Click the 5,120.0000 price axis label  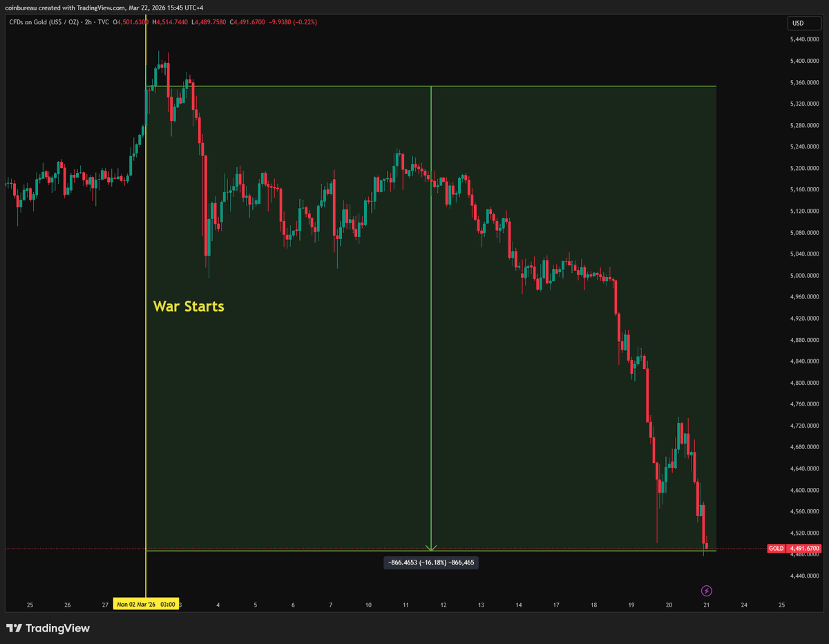(x=805, y=211)
